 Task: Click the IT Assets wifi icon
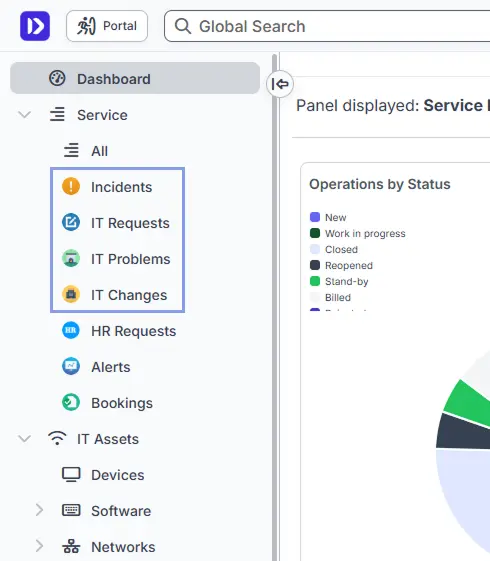point(57,438)
